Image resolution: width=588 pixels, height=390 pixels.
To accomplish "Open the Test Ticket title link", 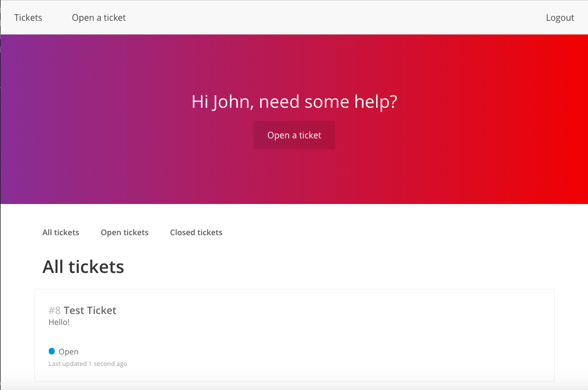I will pos(90,310).
